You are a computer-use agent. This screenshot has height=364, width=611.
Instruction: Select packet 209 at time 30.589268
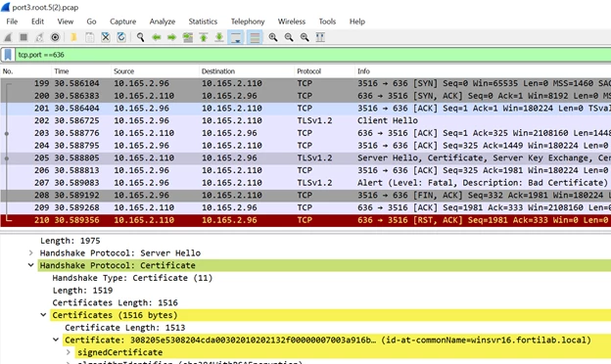[305, 207]
